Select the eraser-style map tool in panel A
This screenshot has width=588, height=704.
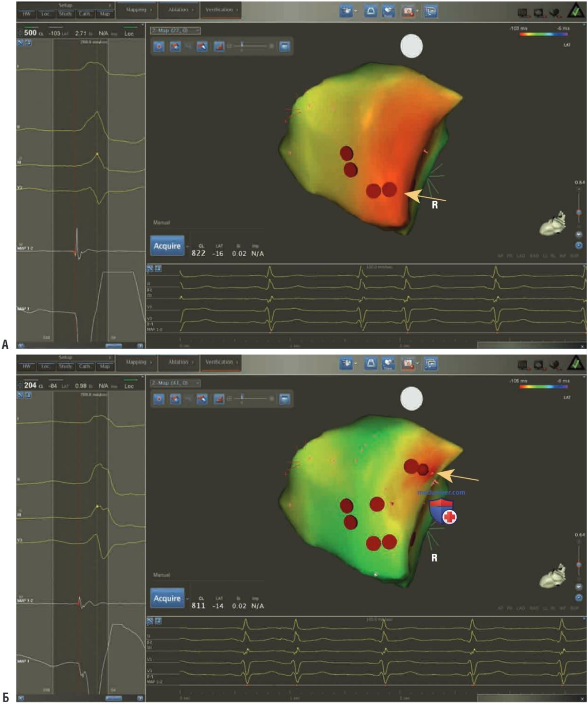(202, 46)
